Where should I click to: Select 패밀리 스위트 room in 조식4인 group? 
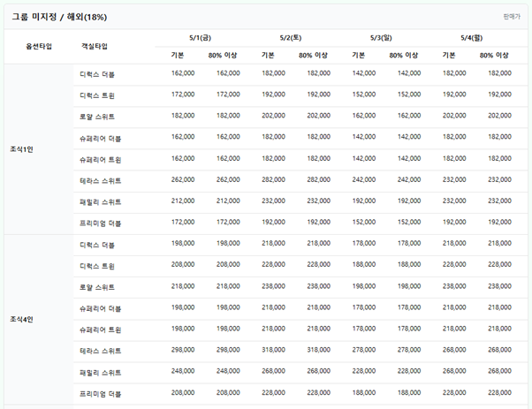click(100, 372)
